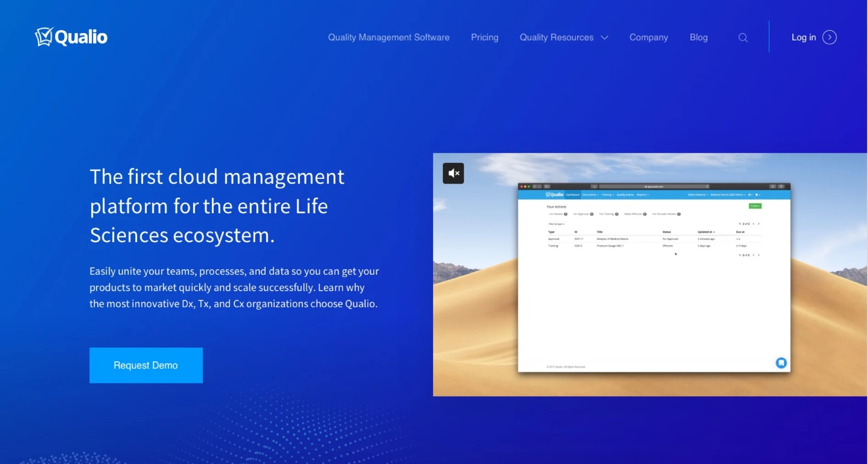Visit the Blog link
The width and height of the screenshot is (868, 464).
click(x=698, y=37)
